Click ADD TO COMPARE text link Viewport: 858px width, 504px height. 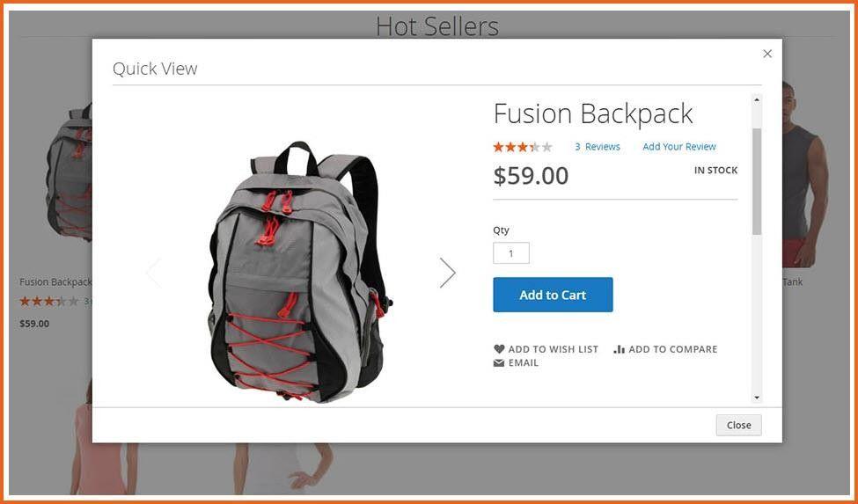673,349
